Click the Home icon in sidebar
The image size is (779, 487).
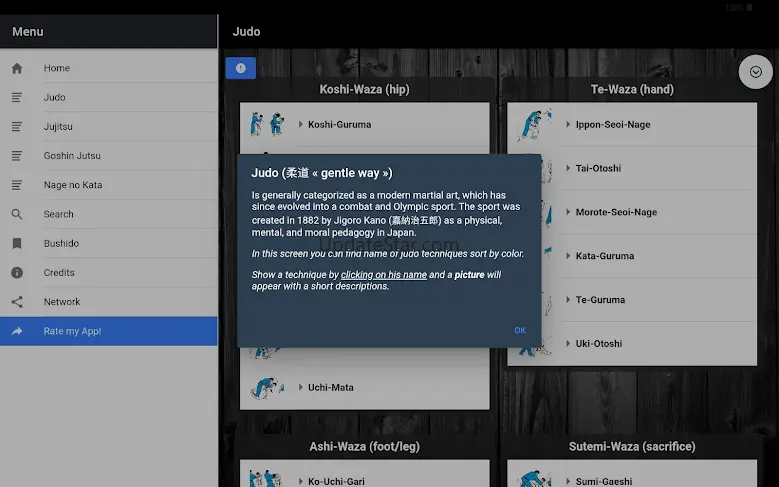coord(17,69)
